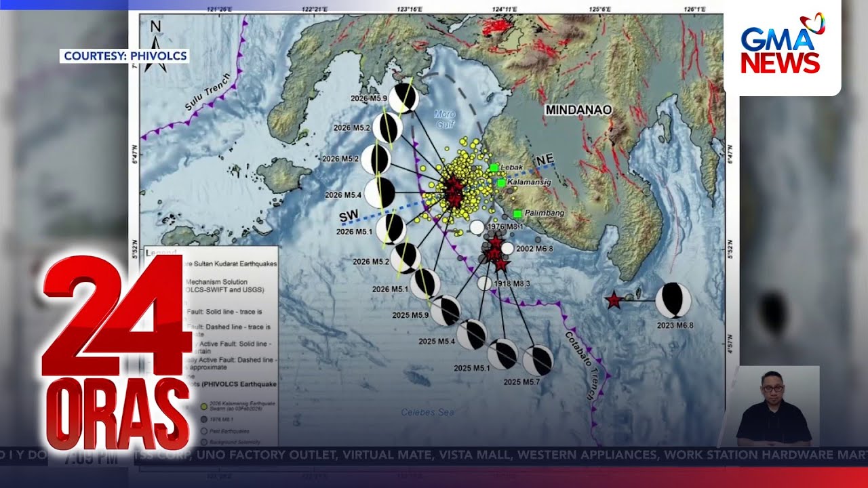Select the 2026 M5.9 focal mechanism ball
868x488 pixels.
coord(403,98)
